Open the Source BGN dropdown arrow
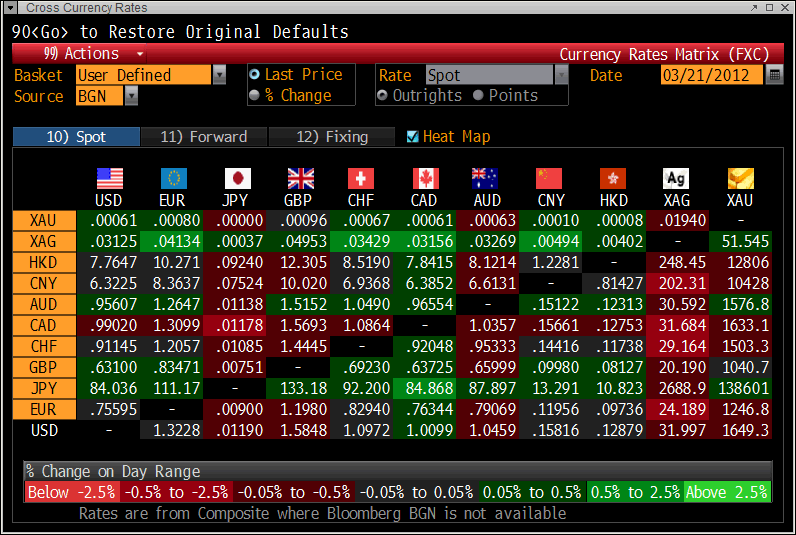This screenshot has height=535, width=796. point(131,96)
